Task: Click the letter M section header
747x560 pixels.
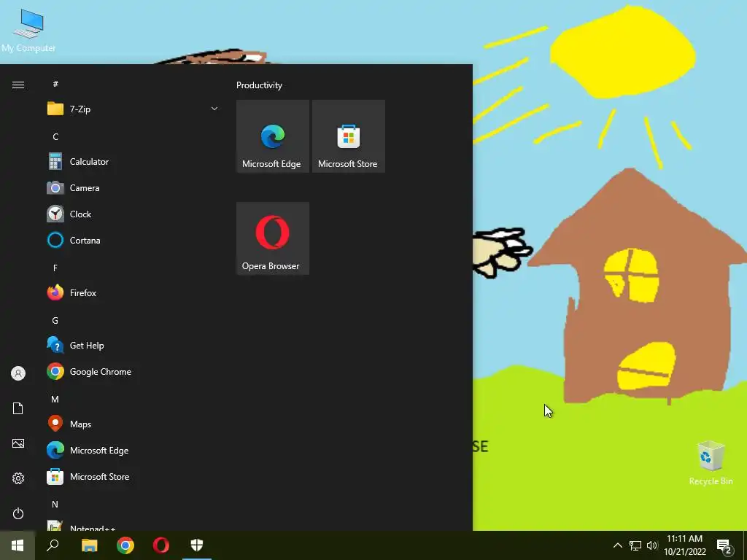Action: (55, 400)
